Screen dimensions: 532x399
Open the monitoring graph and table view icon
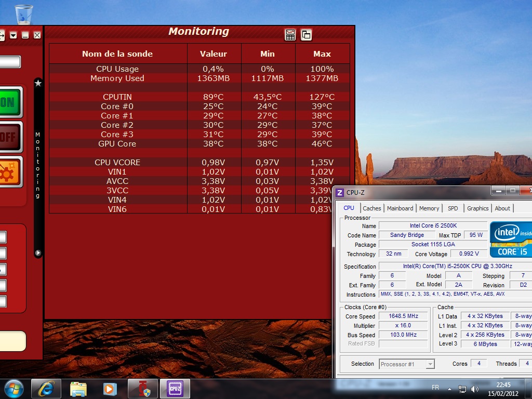click(x=290, y=35)
